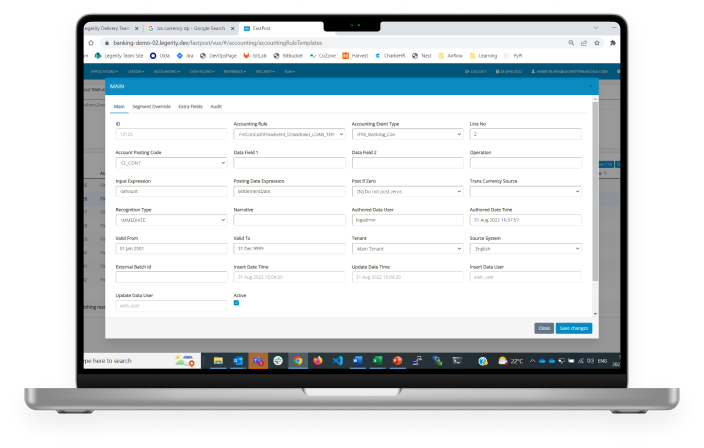Close the MAIN dialog with the X icon
This screenshot has width=704, height=448.
[590, 87]
